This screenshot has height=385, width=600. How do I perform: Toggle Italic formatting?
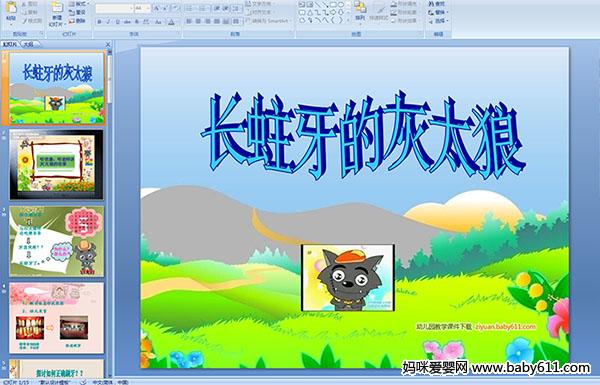pos(108,22)
